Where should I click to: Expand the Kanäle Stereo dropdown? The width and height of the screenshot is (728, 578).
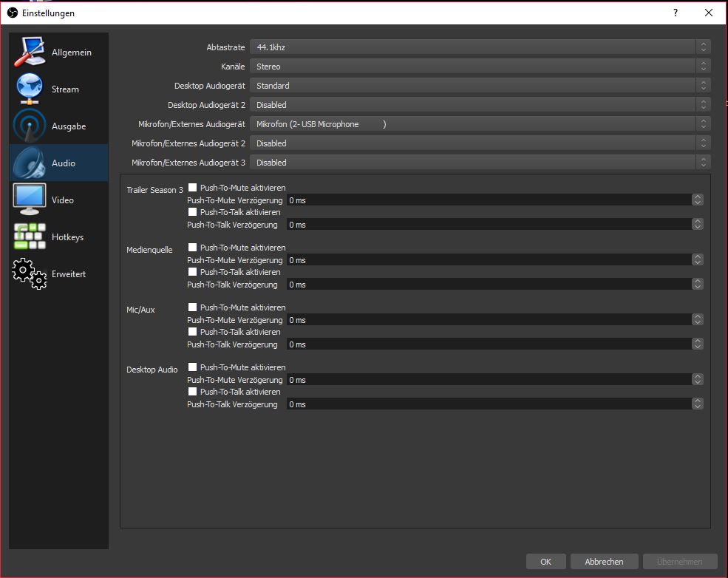pos(480,67)
